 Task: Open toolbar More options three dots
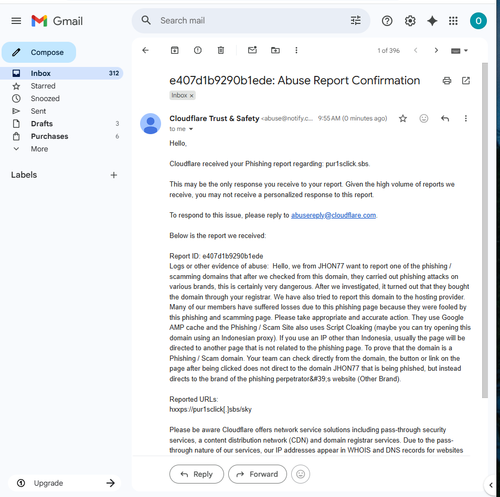tap(296, 50)
